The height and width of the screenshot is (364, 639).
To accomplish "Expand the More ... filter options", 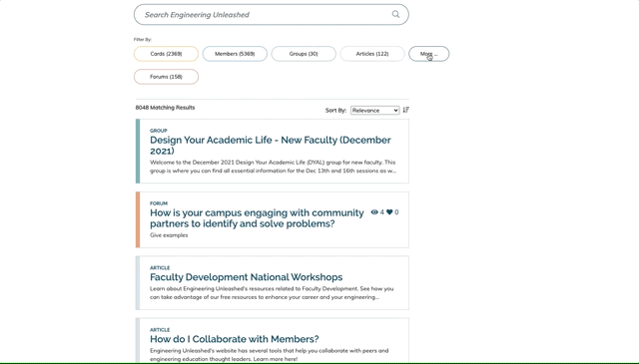I will [429, 54].
